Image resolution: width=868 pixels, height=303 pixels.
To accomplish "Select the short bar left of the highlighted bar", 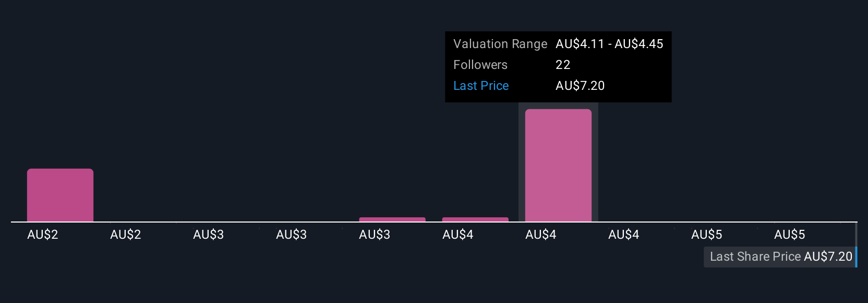I will (x=475, y=219).
